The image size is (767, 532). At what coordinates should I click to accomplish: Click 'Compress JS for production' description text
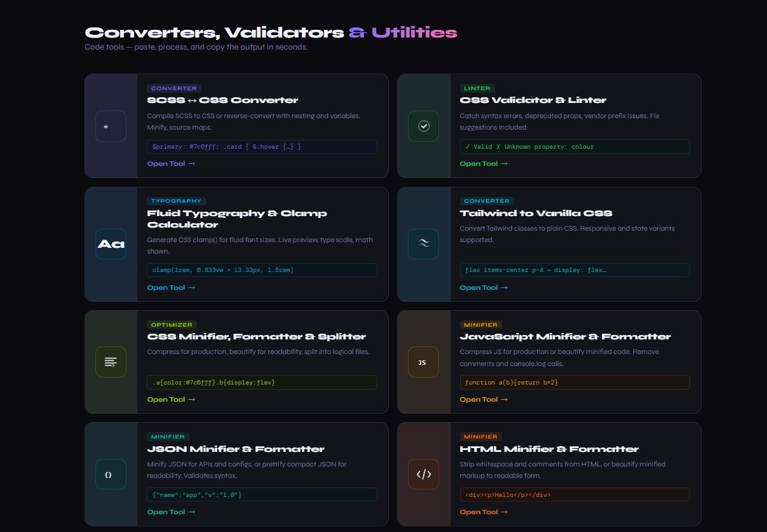tap(559, 358)
